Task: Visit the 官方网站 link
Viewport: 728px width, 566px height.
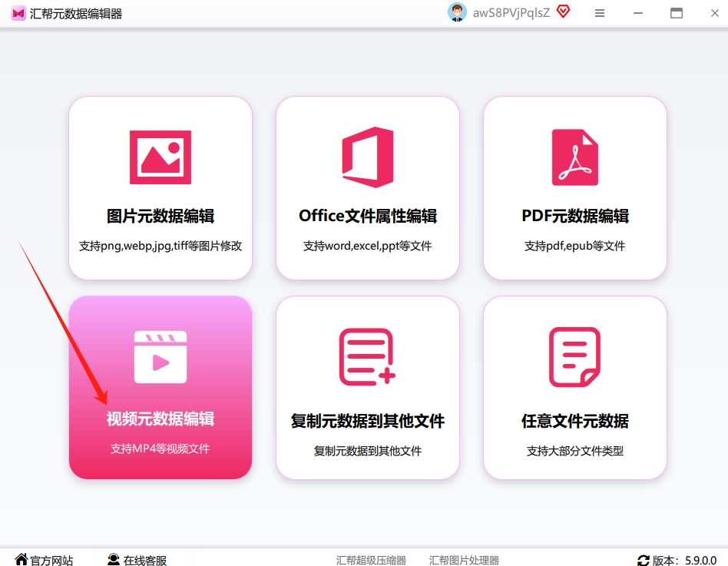Action: coord(51,561)
